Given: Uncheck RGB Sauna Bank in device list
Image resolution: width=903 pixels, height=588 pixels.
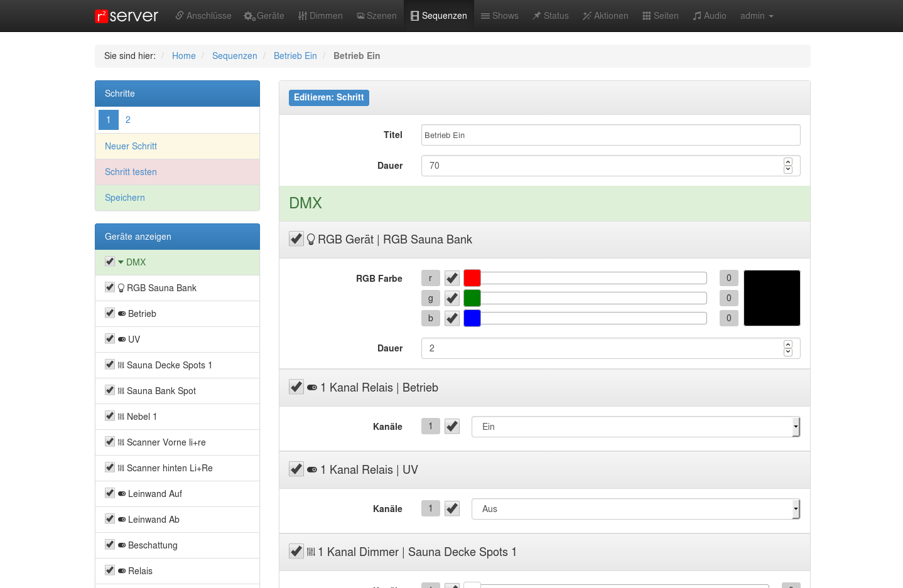Looking at the screenshot, I should click(110, 287).
